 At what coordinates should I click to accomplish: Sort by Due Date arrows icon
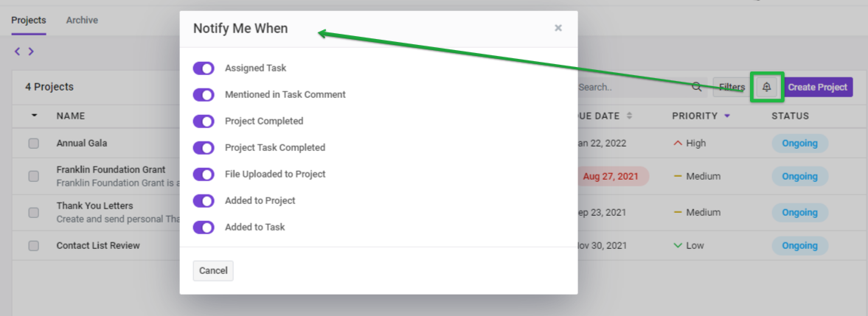pyautogui.click(x=629, y=116)
